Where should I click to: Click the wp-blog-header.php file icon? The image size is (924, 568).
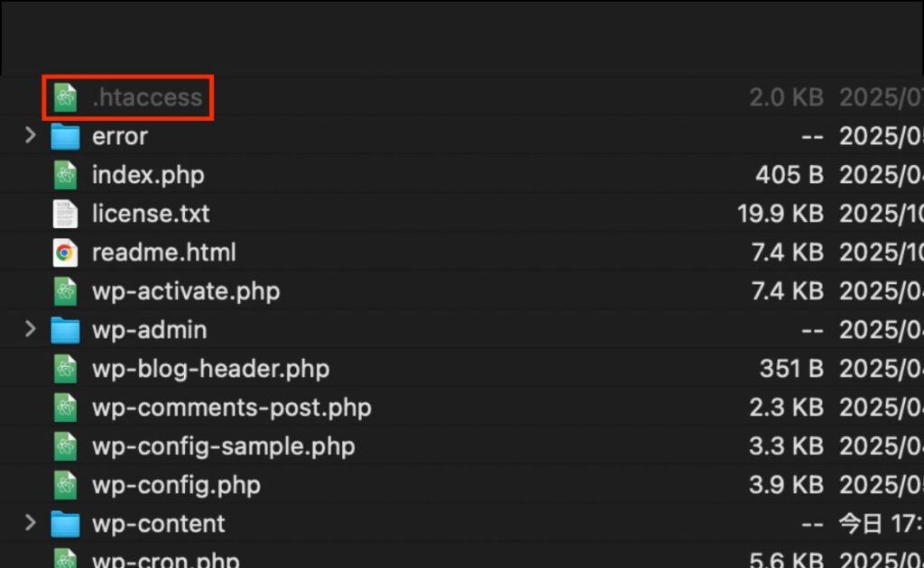(x=65, y=369)
